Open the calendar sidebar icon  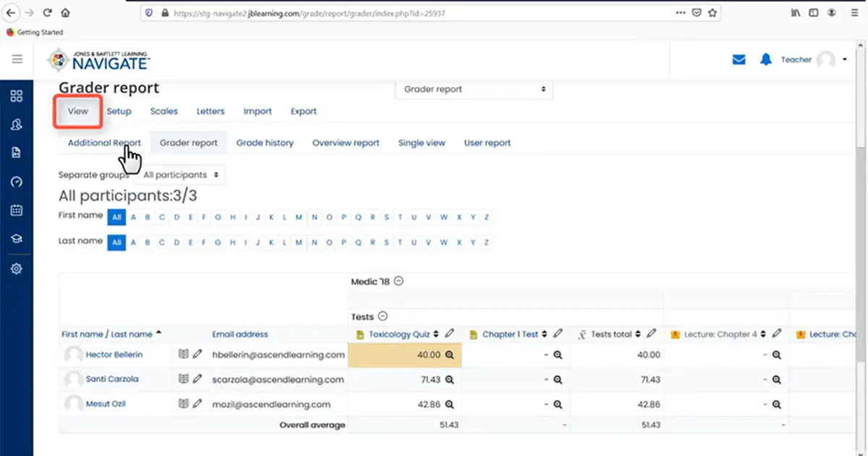tap(17, 211)
